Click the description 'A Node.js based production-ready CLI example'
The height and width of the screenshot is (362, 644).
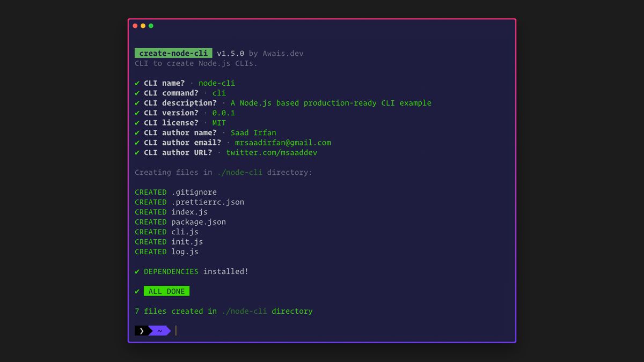coord(331,103)
